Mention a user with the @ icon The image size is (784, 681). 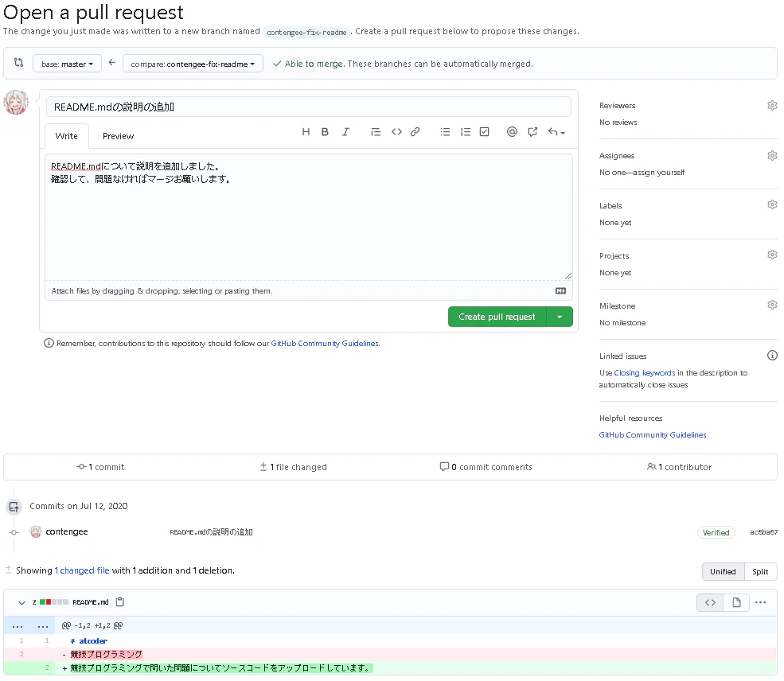pos(512,132)
